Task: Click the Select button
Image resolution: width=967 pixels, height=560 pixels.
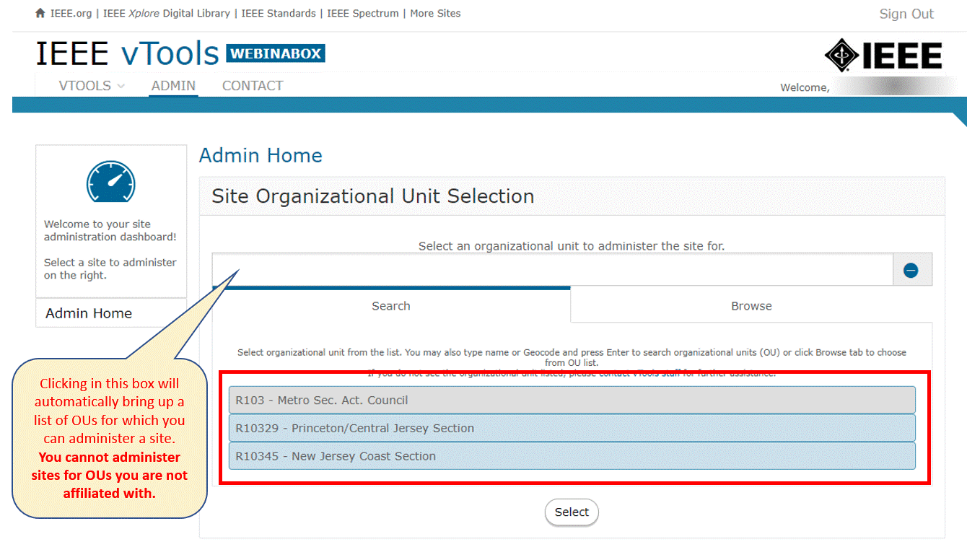Action: pos(572,512)
